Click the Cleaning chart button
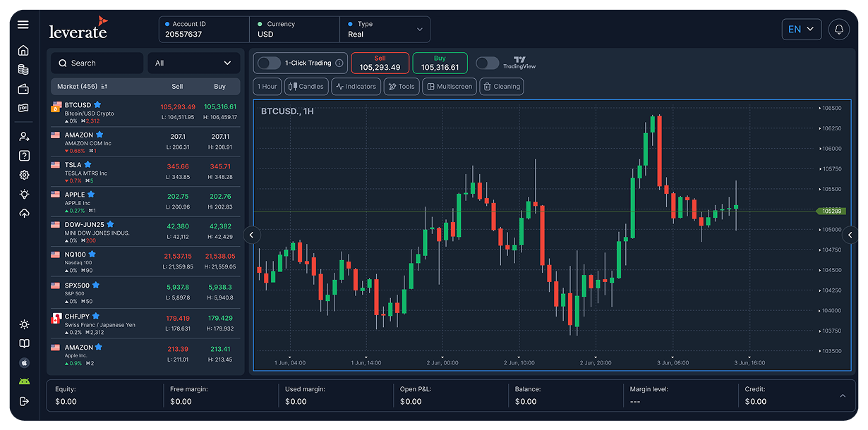 pyautogui.click(x=502, y=87)
